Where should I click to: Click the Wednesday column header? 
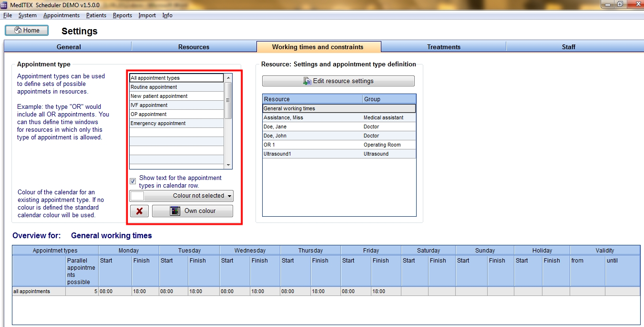pyautogui.click(x=250, y=250)
